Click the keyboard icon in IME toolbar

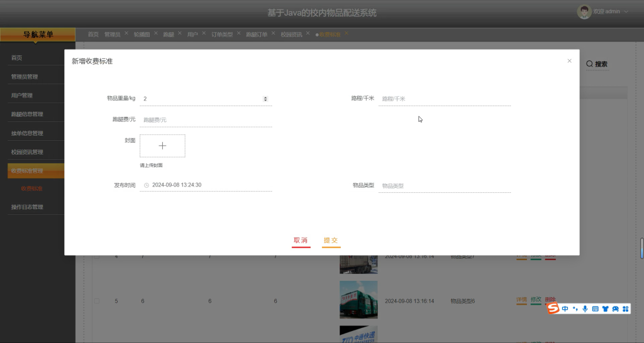tap(595, 308)
